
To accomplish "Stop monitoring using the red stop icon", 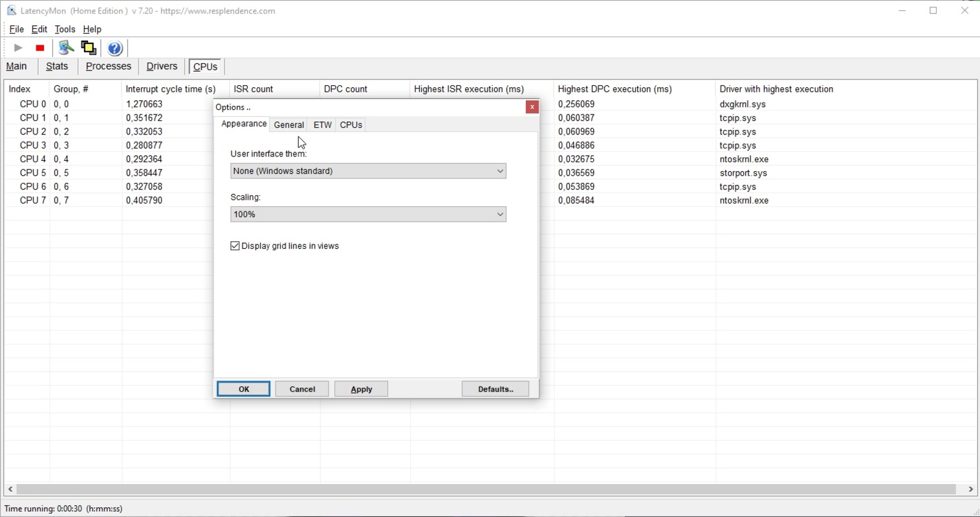I will point(39,47).
